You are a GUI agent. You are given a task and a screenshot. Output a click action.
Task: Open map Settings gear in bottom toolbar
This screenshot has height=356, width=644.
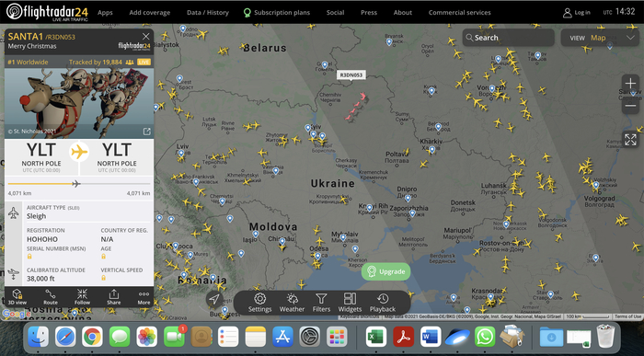(259, 303)
